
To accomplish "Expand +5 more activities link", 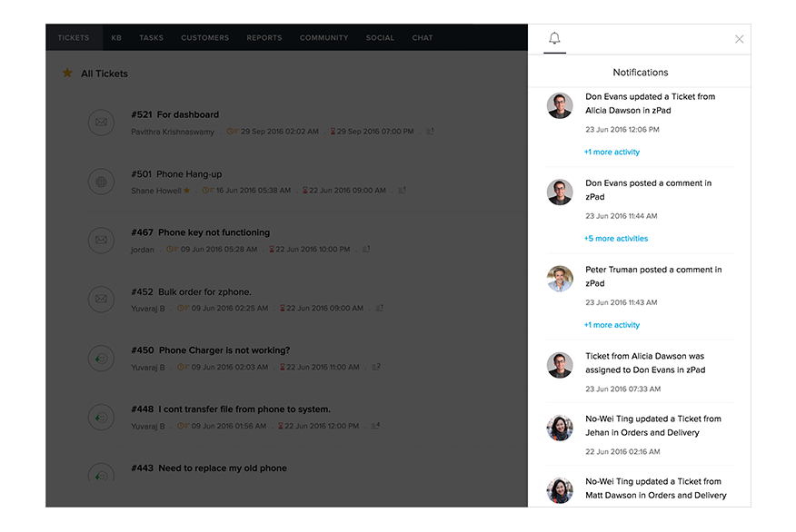I will 616,239.
